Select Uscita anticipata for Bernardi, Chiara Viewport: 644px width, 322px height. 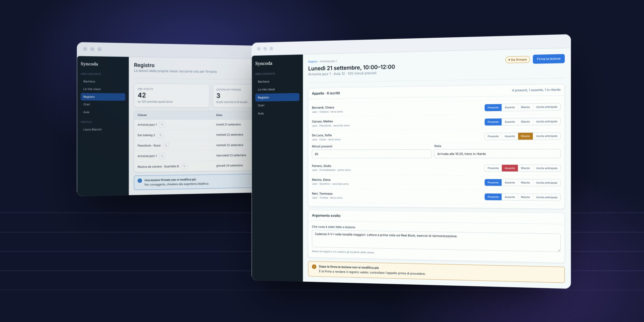(x=546, y=107)
